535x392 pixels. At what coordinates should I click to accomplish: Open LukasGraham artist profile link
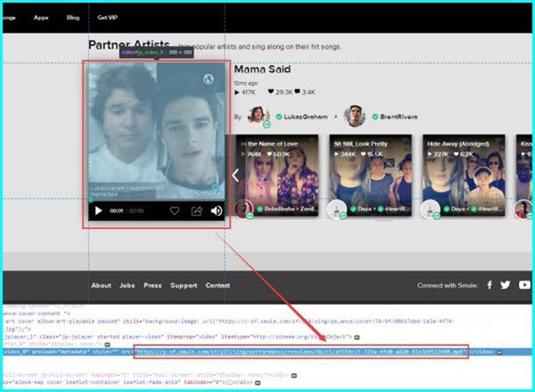coord(305,117)
